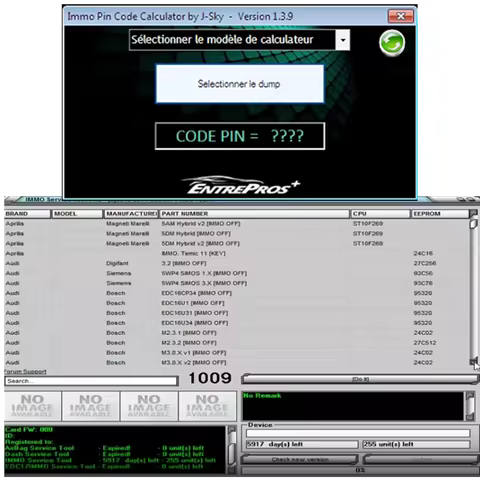Click the 93C56 EEPROM cell
Viewport: 480px width, 480px height.
point(423,273)
